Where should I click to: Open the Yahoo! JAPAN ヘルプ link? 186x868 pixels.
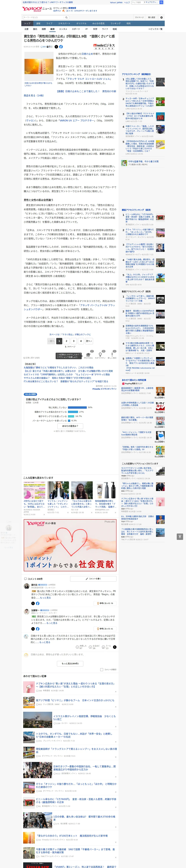[127, 2]
